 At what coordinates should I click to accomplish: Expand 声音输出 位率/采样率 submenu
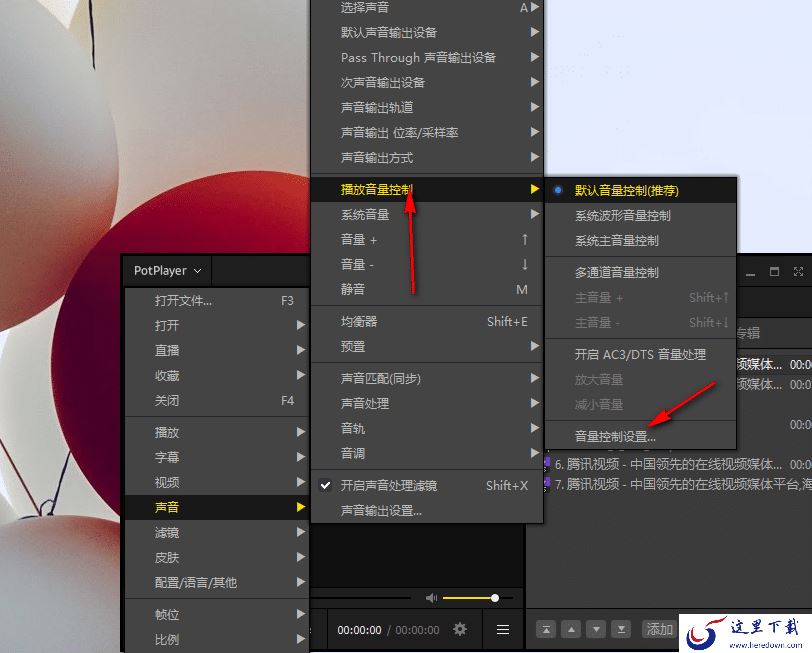coord(427,133)
